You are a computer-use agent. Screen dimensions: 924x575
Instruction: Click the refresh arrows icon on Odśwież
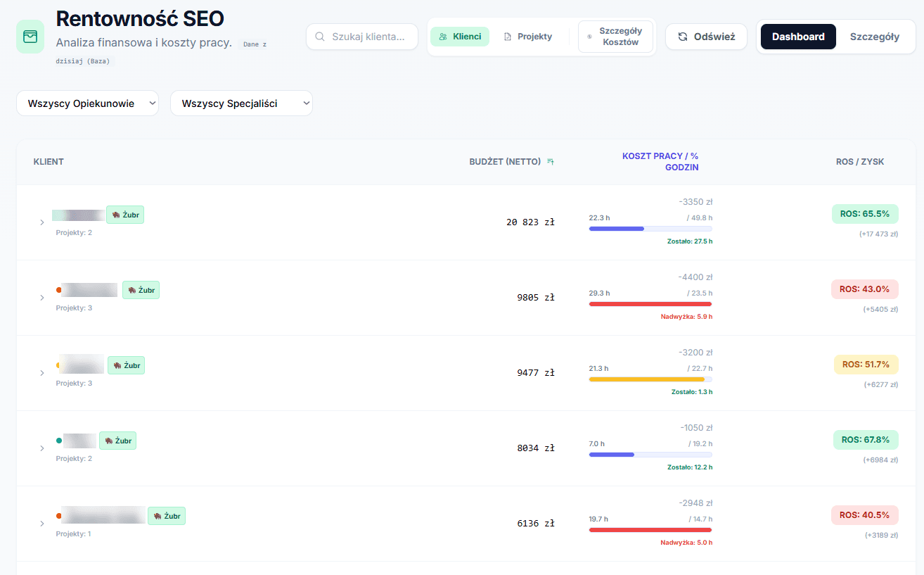(682, 37)
